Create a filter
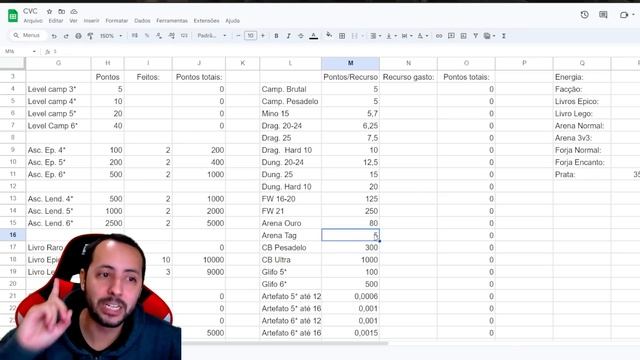 476,36
